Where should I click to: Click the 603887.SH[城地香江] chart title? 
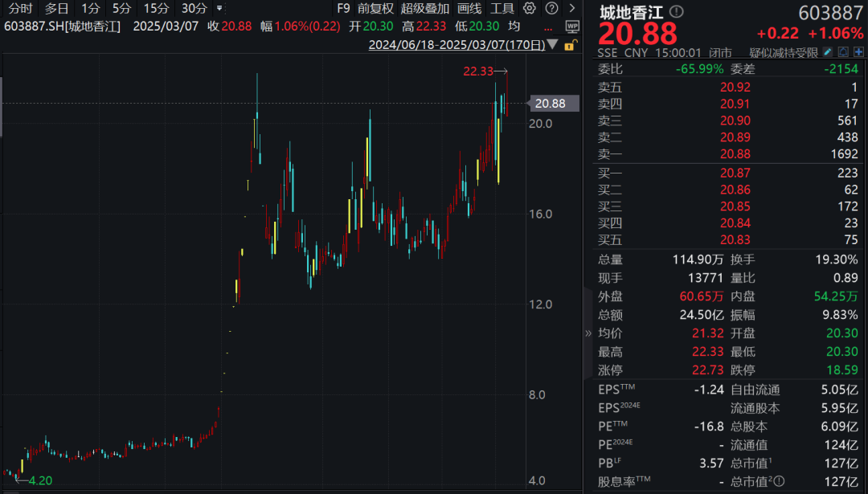62,26
